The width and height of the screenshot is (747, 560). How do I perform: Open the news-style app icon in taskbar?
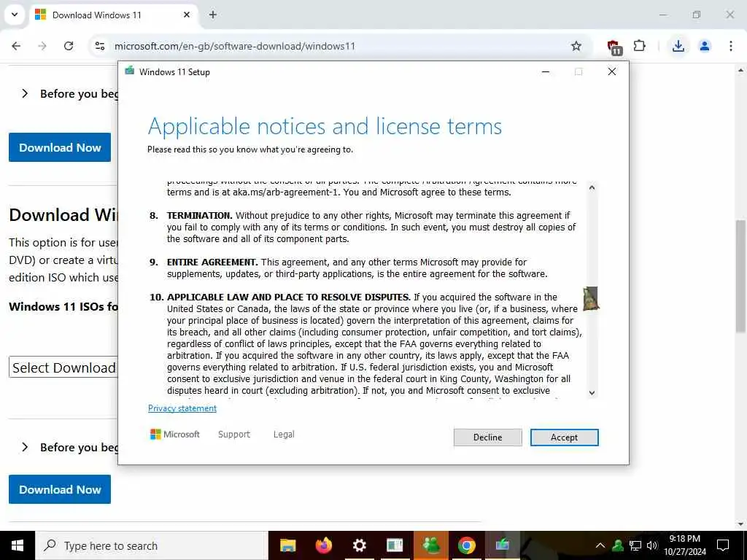395,545
